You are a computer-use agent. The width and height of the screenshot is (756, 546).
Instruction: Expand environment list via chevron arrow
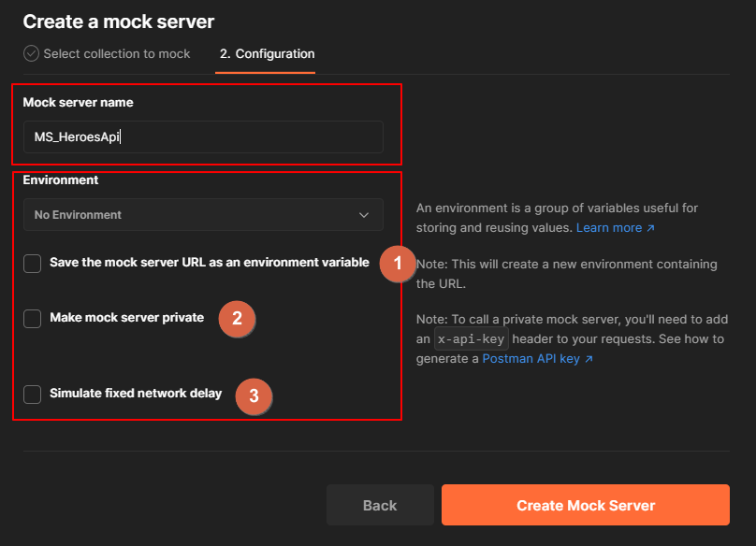pos(364,215)
